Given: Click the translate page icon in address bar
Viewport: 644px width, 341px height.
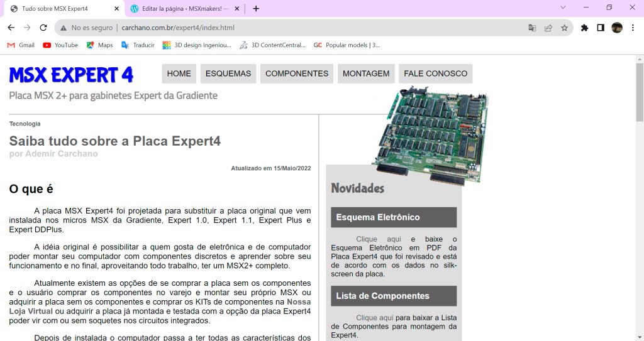Looking at the screenshot, I should [x=532, y=28].
